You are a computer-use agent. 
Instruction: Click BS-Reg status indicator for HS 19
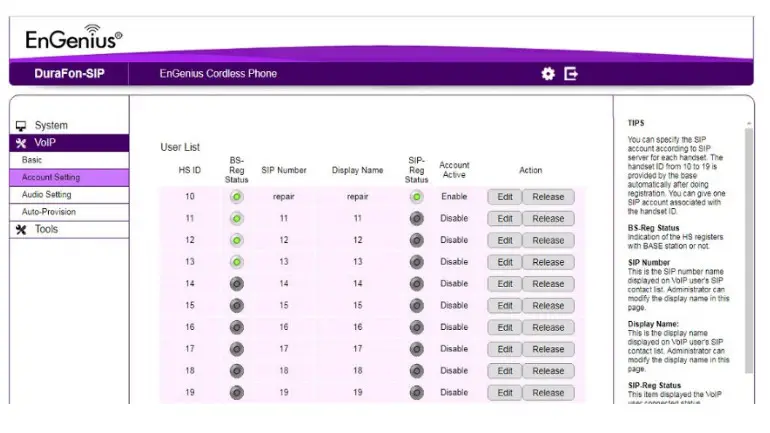237,392
